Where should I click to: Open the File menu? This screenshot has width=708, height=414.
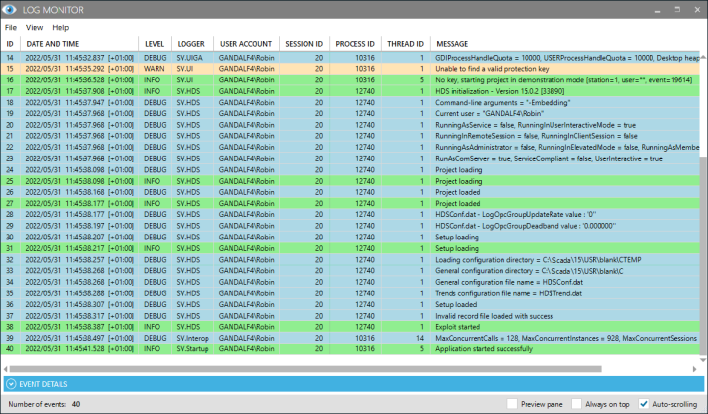11,28
